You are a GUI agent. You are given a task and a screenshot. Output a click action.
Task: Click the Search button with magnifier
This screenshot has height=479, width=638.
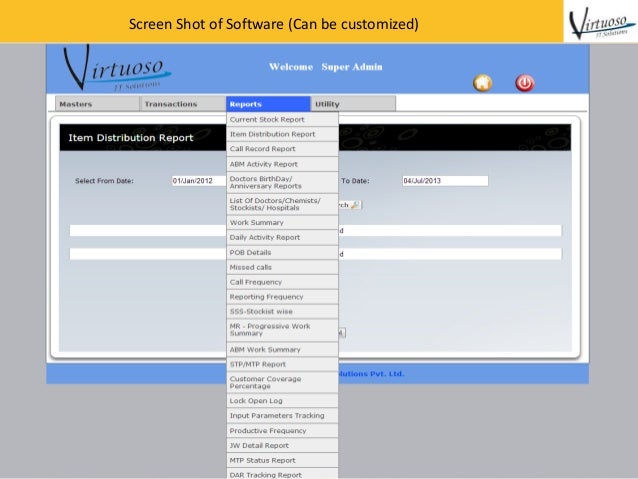pos(350,205)
